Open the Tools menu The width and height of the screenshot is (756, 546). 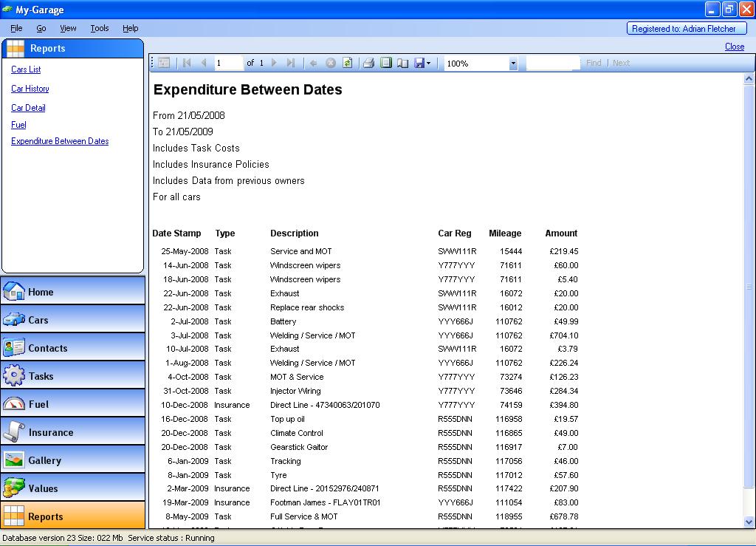(x=99, y=28)
